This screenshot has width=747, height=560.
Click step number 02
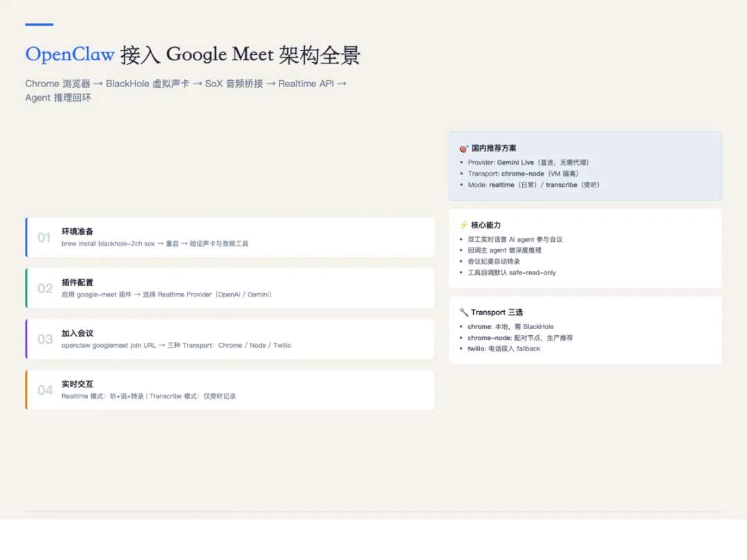[45, 288]
